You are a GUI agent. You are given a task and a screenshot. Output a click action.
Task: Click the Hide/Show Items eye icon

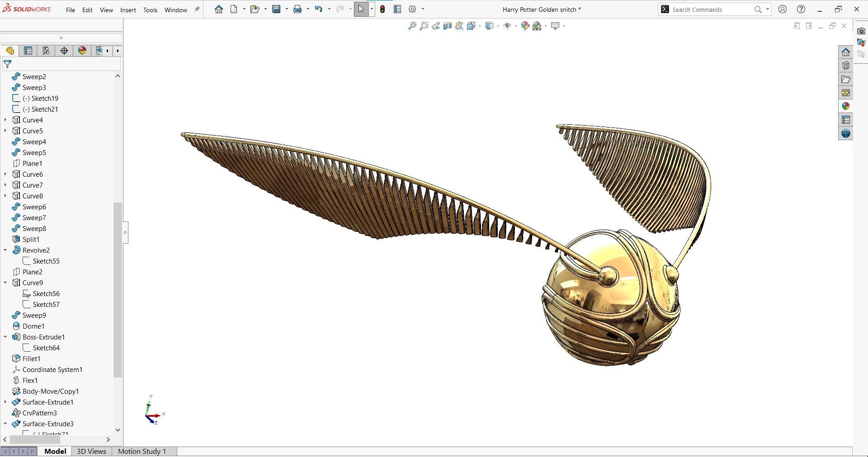[507, 26]
